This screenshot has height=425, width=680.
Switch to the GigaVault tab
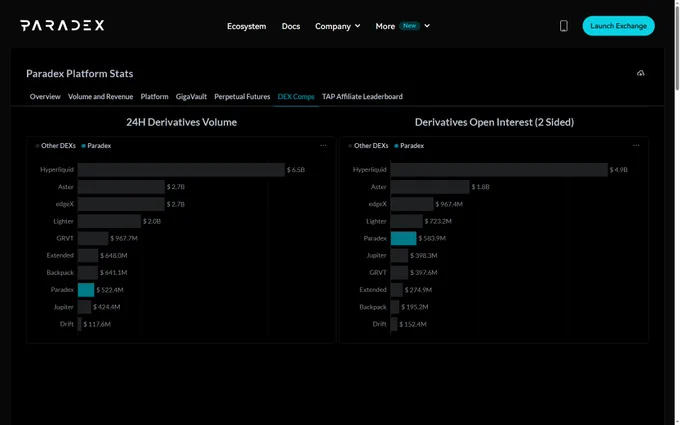pos(191,97)
